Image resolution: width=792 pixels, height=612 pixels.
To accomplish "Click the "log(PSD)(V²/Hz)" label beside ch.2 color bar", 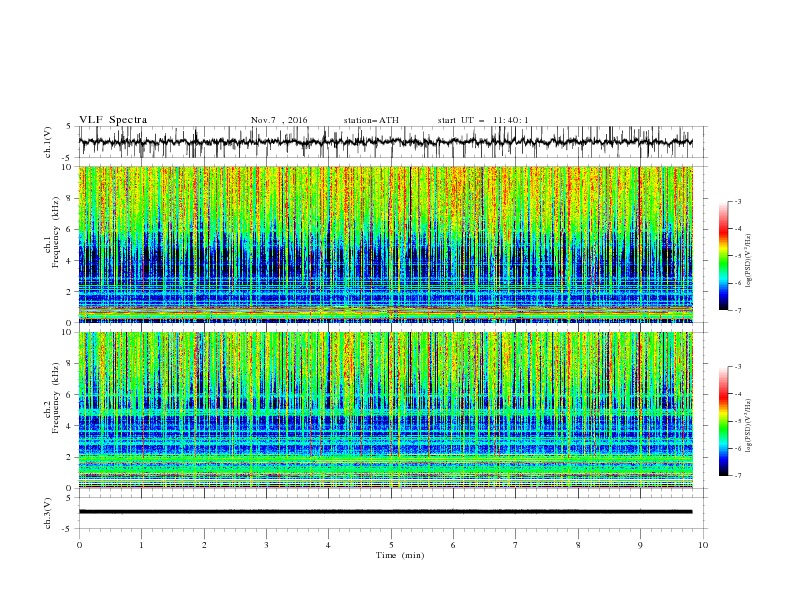I will 749,425.
